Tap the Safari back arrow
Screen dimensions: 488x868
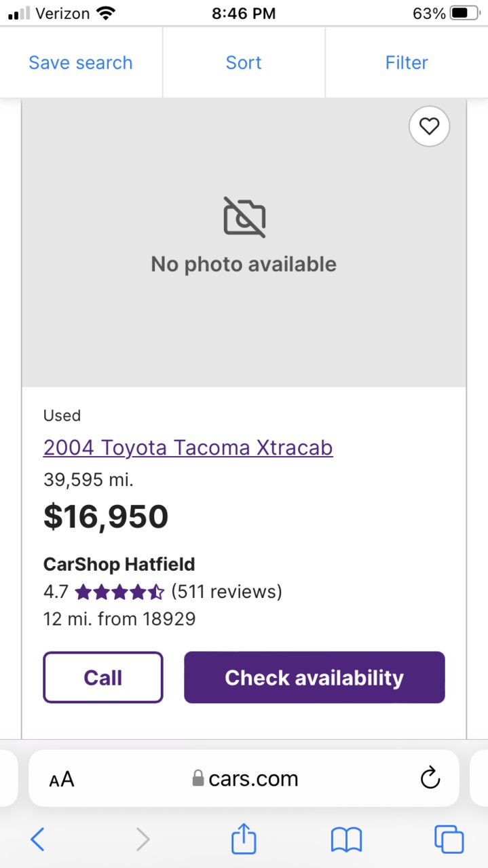[x=38, y=839]
